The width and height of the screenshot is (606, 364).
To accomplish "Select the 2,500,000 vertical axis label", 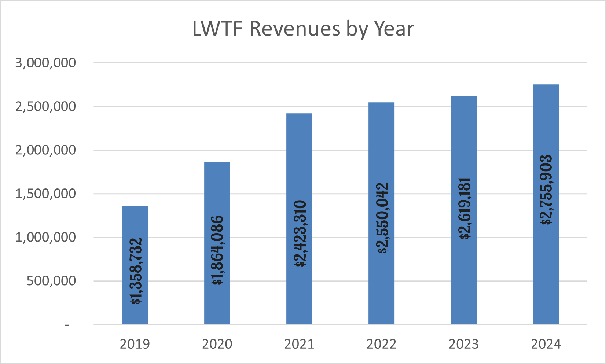I will point(45,107).
